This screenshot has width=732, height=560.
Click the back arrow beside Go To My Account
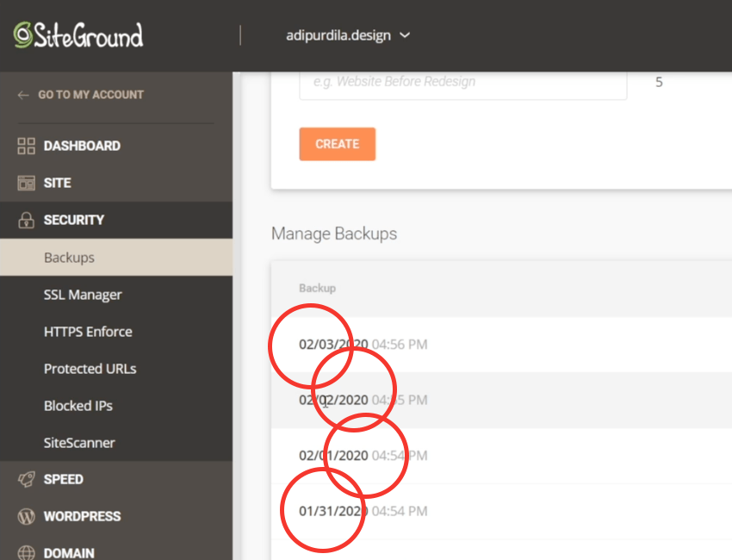coord(23,95)
